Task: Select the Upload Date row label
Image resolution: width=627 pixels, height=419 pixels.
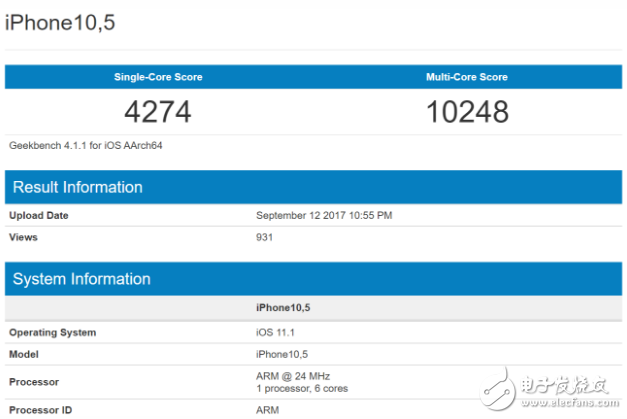Action: 39,215
